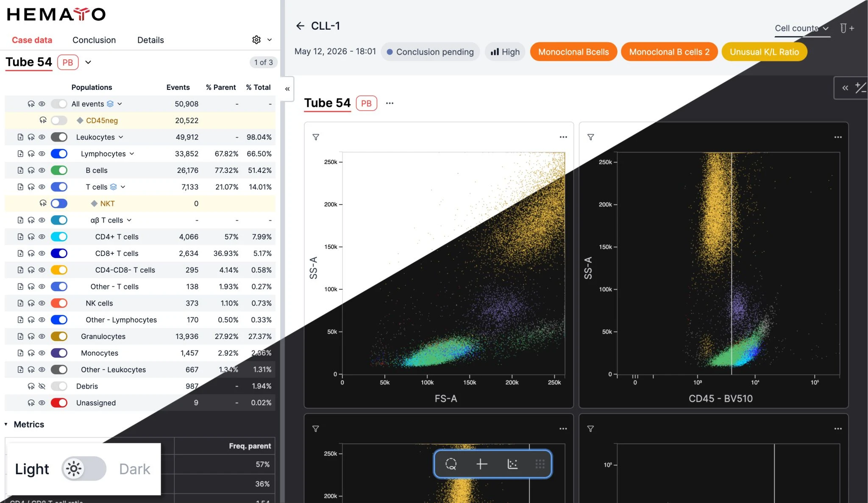868x503 pixels.
Task: Collapse the T cells chevron
Action: pos(123,187)
